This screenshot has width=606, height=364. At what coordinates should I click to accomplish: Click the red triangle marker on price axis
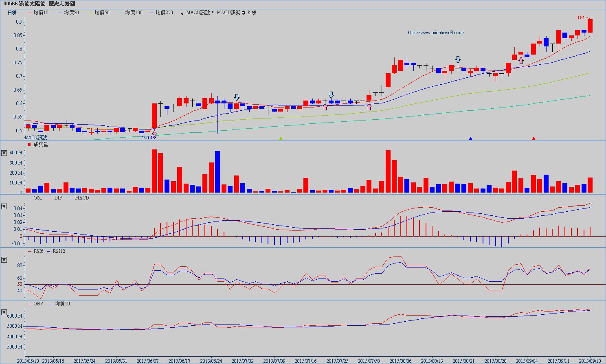(x=534, y=139)
